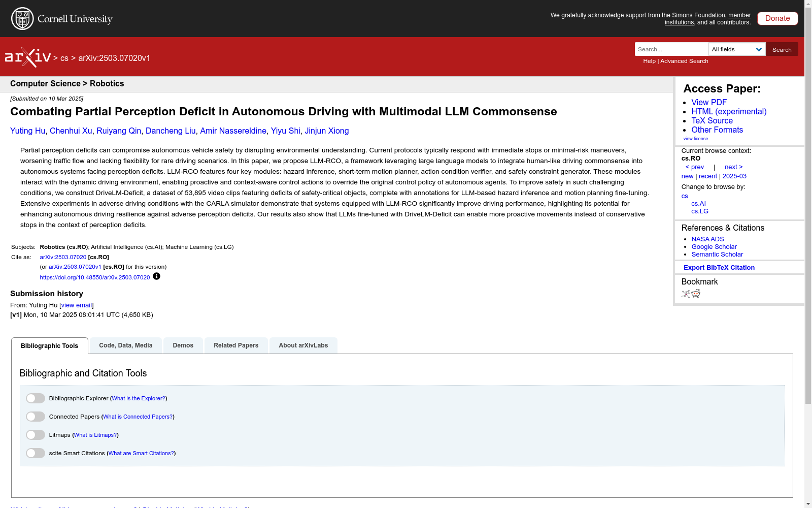Image resolution: width=812 pixels, height=508 pixels.
Task: Open new cs.RO listings link
Action: coord(687,176)
